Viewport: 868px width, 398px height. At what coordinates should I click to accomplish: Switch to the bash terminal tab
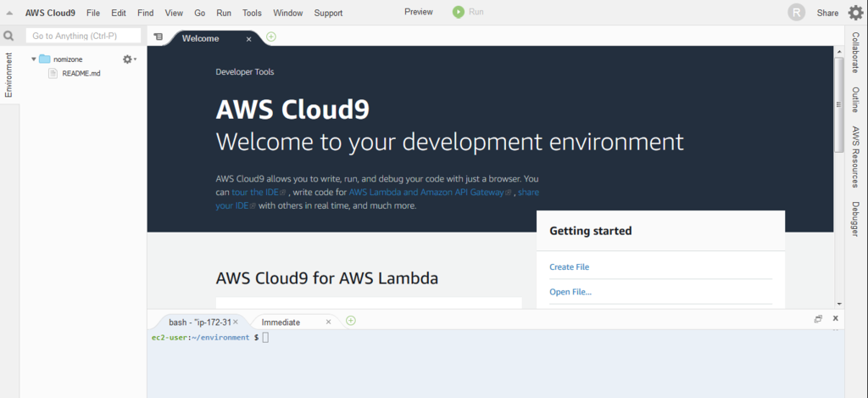coord(201,322)
